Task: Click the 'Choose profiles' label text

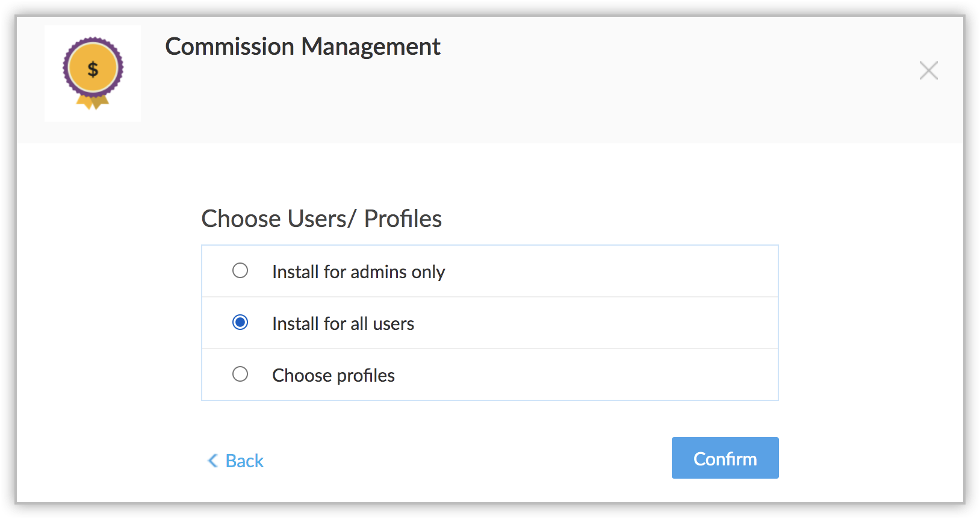Action: tap(333, 376)
